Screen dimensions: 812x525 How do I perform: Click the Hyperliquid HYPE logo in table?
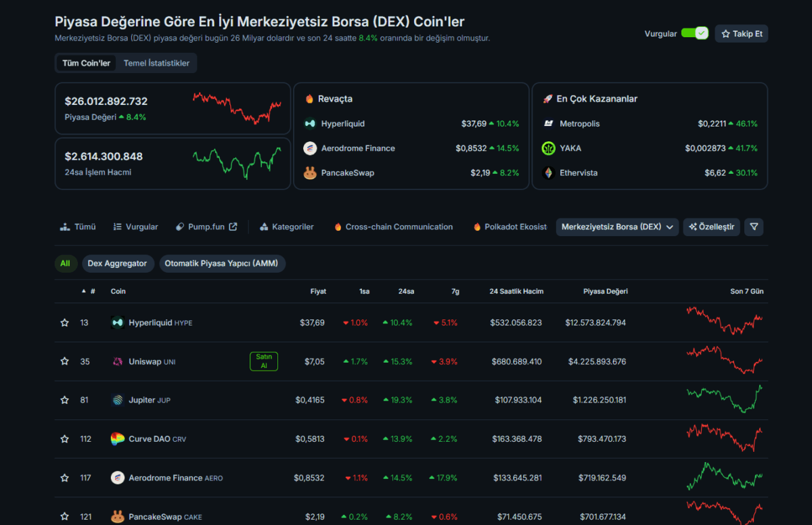coord(118,323)
